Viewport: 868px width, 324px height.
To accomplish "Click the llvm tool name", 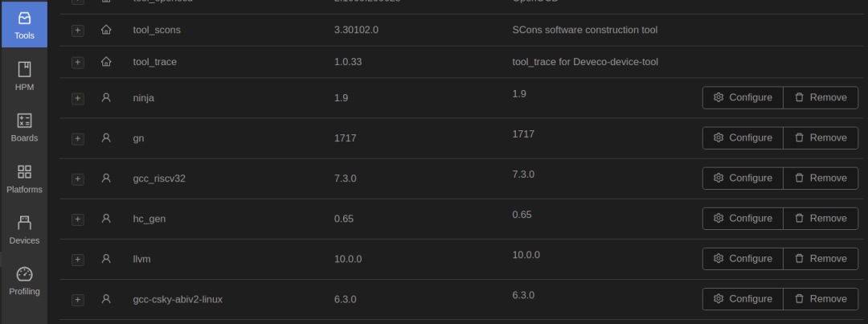I will pos(141,259).
